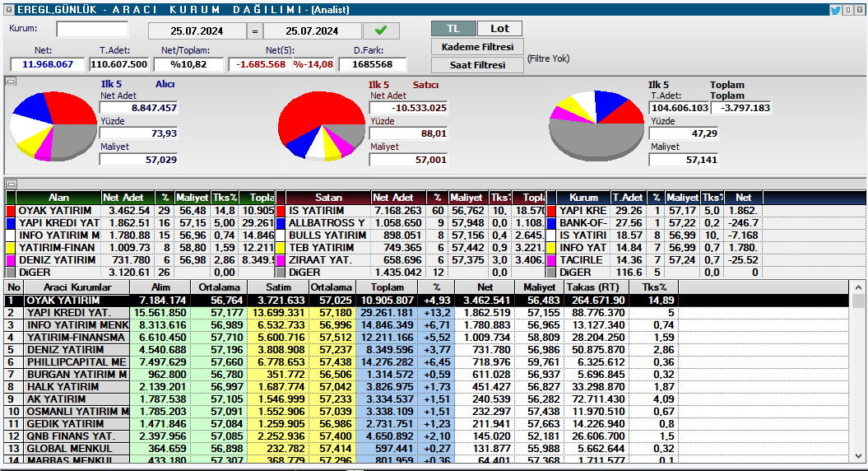The image size is (868, 471).
Task: Click the sellers Net Adet field -10.533.025
Action: point(409,108)
